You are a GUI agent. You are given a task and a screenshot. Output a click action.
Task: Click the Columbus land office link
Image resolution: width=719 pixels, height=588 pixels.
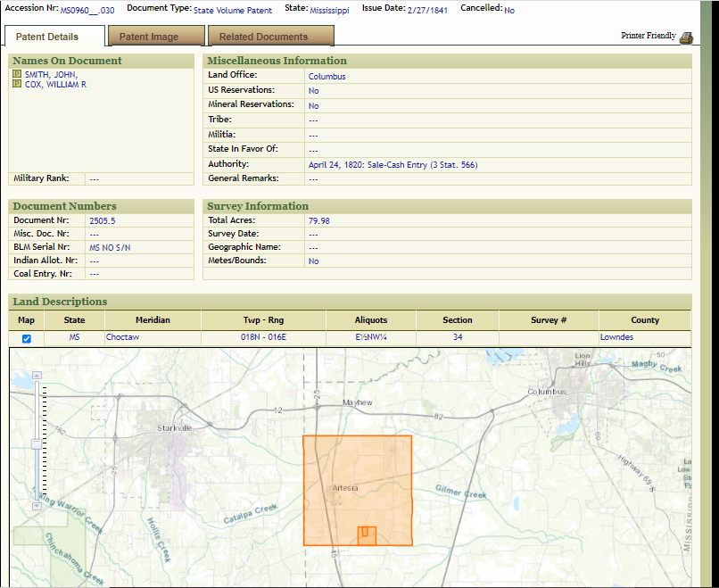tap(326, 77)
